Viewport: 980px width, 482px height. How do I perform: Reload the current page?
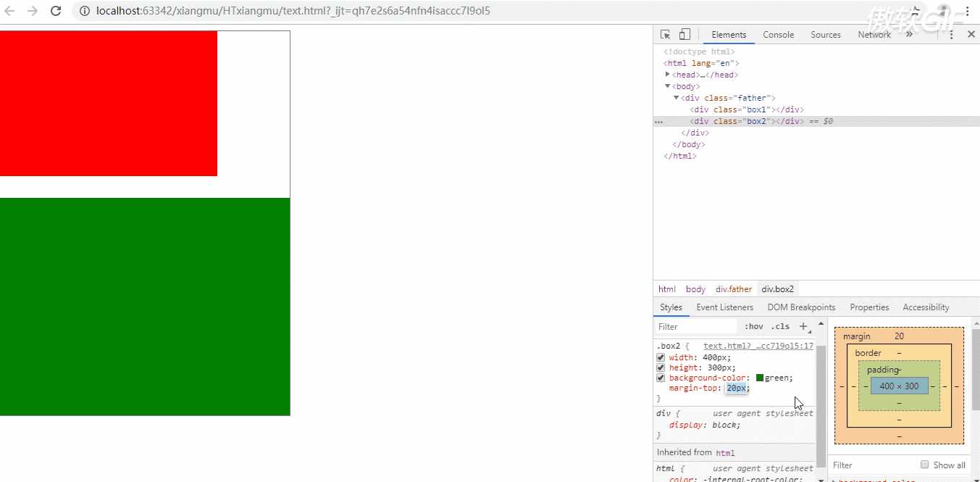click(56, 11)
